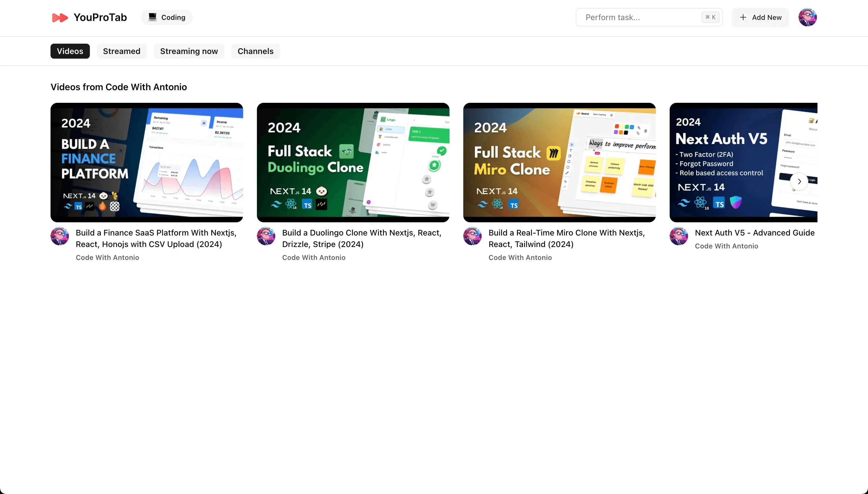Open the Finance SaaS Platform video title link
This screenshot has width=868, height=494.
click(156, 238)
